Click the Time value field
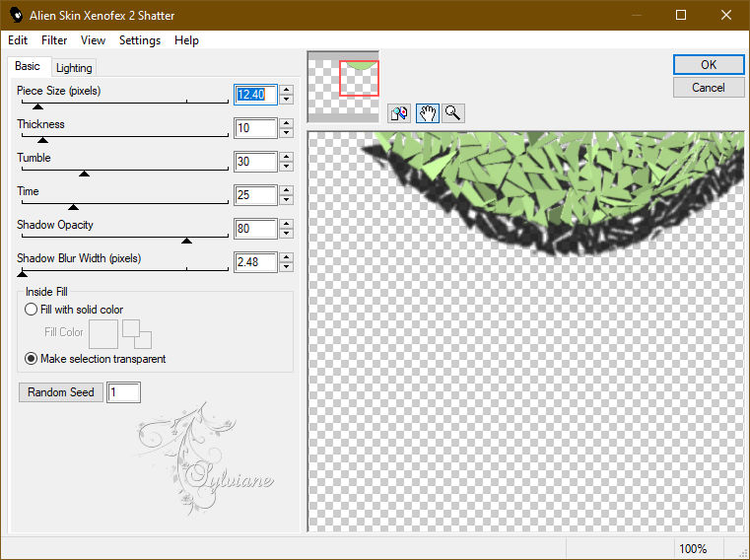The width and height of the screenshot is (750, 560). (255, 195)
